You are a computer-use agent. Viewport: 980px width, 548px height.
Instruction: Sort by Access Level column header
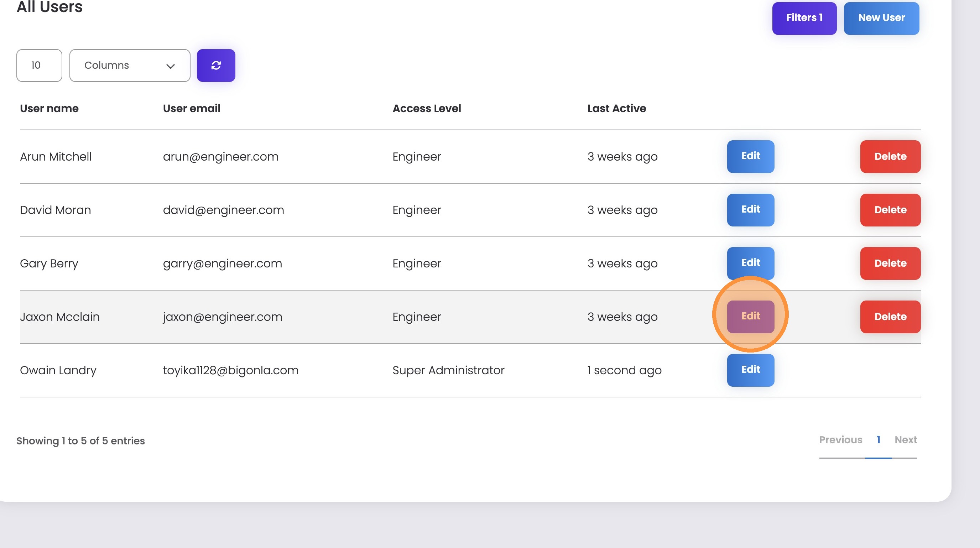point(427,108)
